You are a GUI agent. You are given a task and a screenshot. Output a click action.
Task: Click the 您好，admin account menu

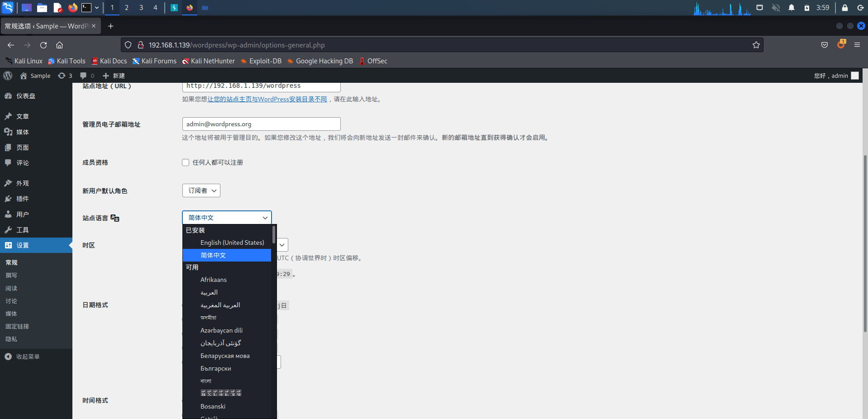tap(836, 76)
